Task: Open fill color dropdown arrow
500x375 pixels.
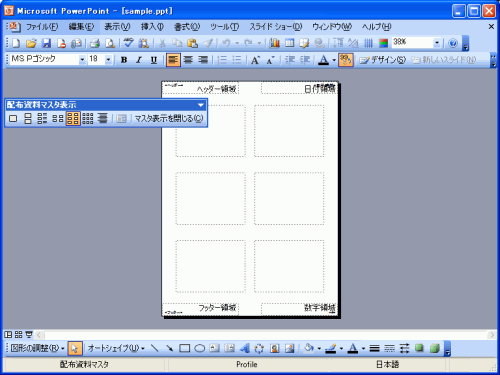Action: pyautogui.click(x=319, y=349)
